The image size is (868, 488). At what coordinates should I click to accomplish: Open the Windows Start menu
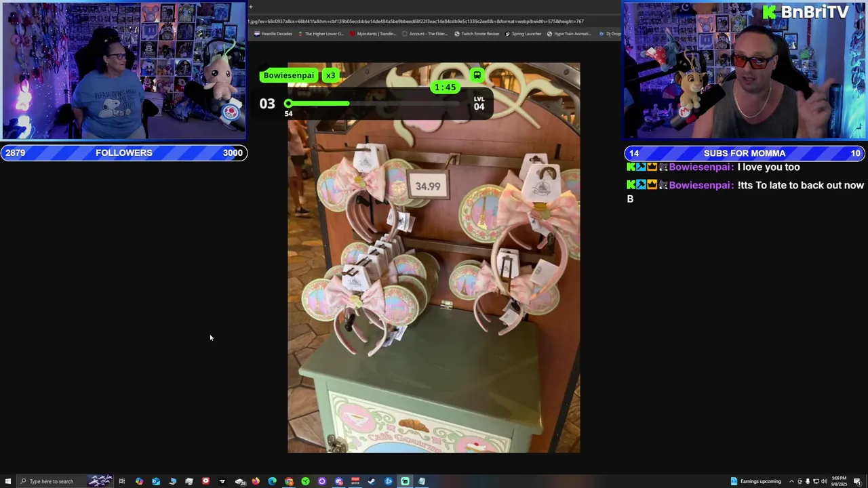[x=7, y=481]
